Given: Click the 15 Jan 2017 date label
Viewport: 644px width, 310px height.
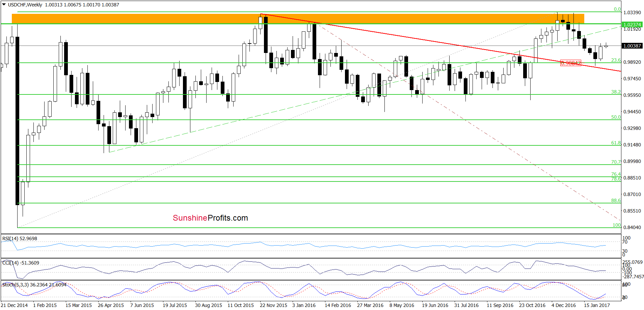Looking at the screenshot, I should coord(597,305).
